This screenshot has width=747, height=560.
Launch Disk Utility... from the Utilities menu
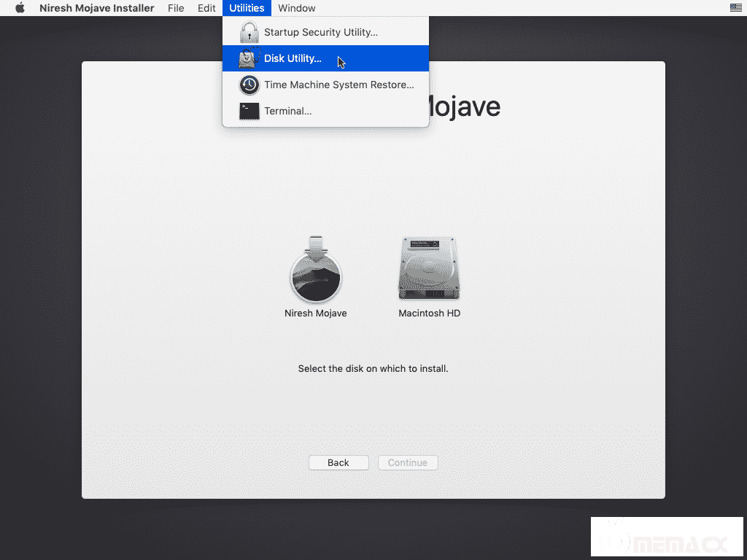coord(293,58)
